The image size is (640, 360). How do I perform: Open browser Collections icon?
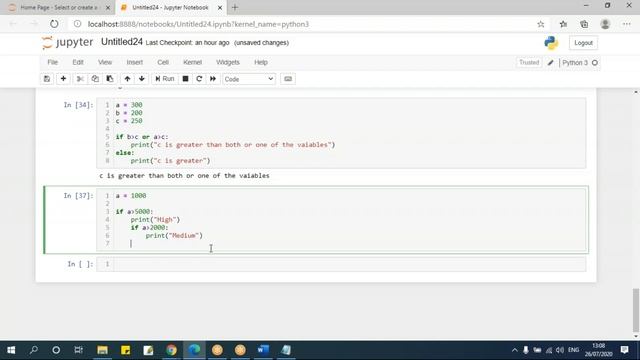584,24
